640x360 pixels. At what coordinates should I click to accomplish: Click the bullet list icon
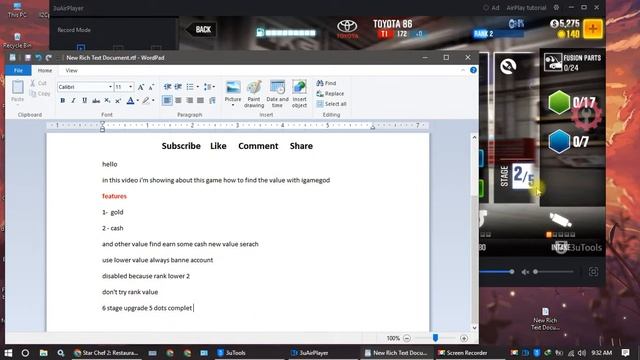(190, 87)
